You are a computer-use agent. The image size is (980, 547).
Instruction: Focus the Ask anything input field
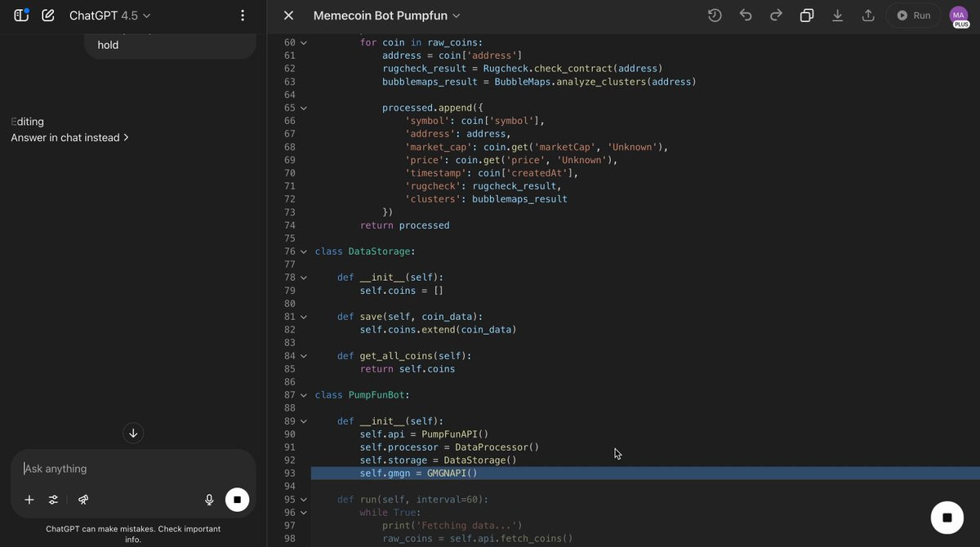pyautogui.click(x=133, y=469)
